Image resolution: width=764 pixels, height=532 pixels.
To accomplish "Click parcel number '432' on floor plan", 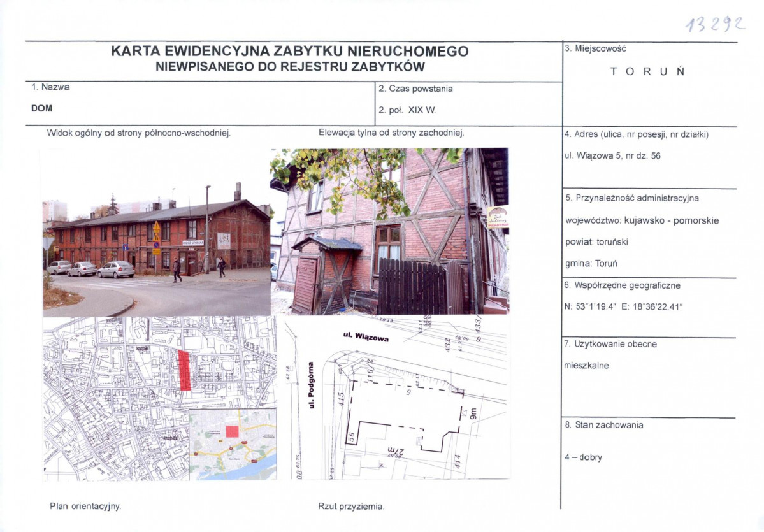I will (447, 345).
